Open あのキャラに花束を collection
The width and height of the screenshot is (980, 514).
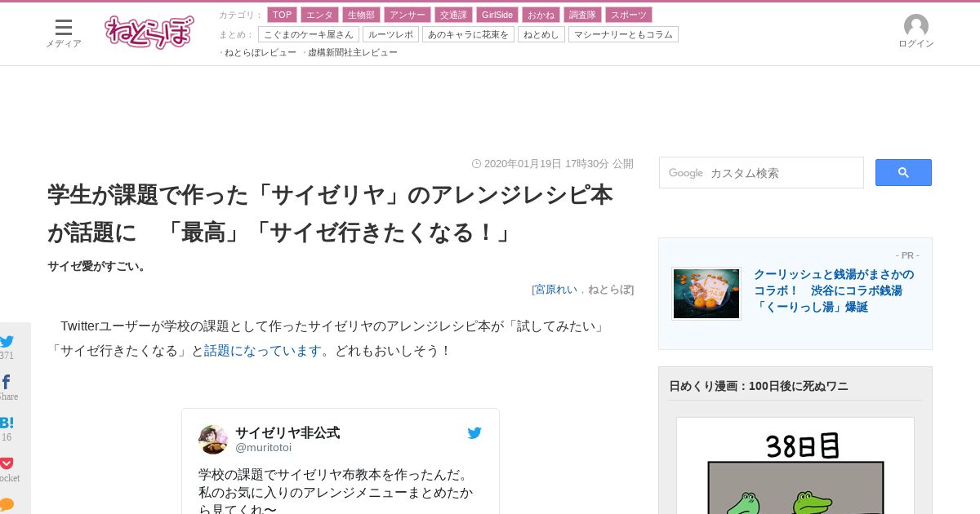coord(468,34)
